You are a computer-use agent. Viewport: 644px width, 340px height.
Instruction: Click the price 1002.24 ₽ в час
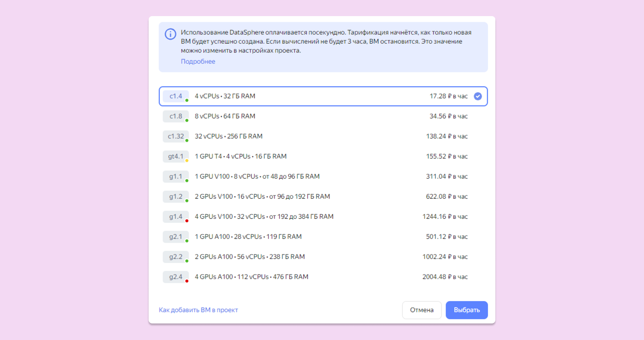pos(445,257)
